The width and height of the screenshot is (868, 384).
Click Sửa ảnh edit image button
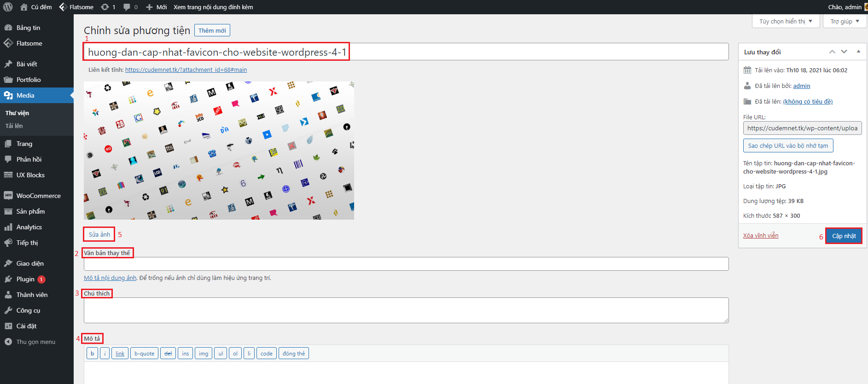coord(99,234)
